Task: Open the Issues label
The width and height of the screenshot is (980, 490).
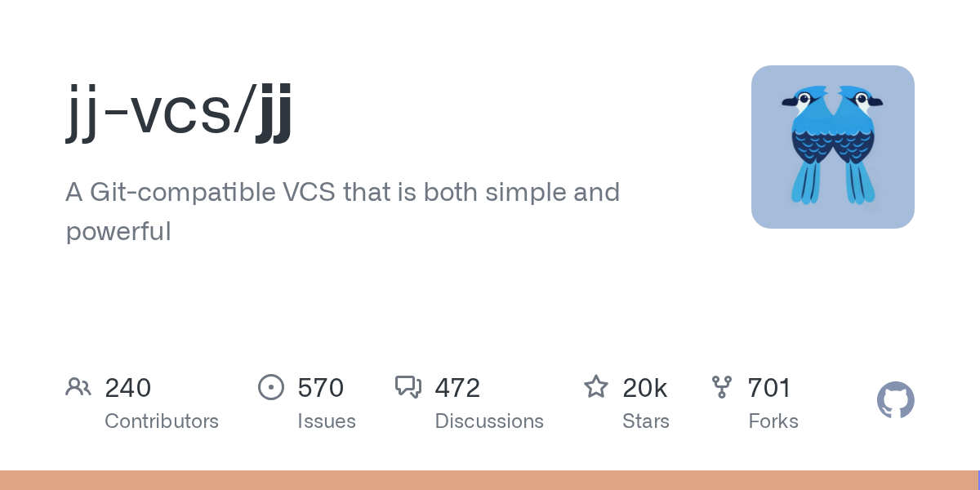Action: click(327, 421)
